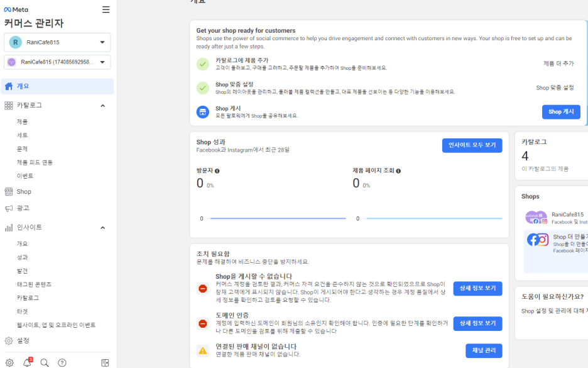Viewport: 588px width, 368px height.
Task: Open the hamburger menu beside the Meta logo
Action: pos(106,10)
